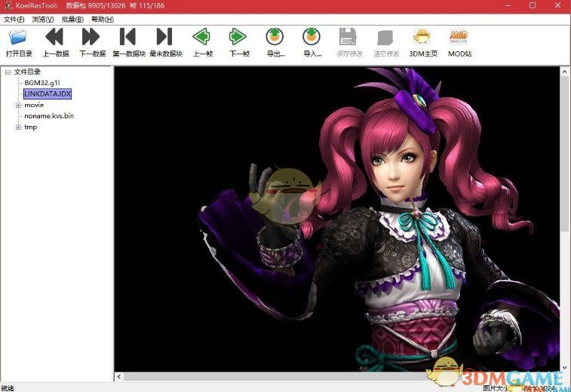Open the MOD站 site icon
Viewport: 571px width, 392px height.
point(459,37)
